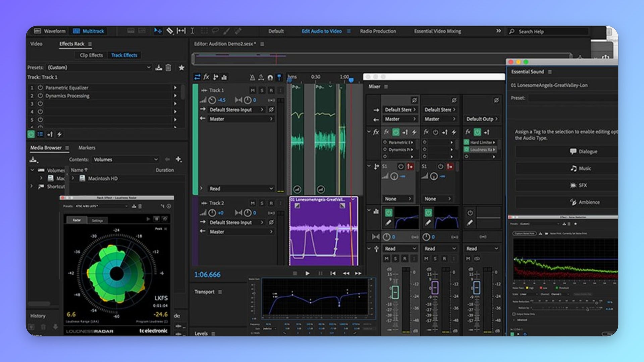Toggle power for Dynamics Processing effect
This screenshot has width=644, height=362.
(40, 96)
